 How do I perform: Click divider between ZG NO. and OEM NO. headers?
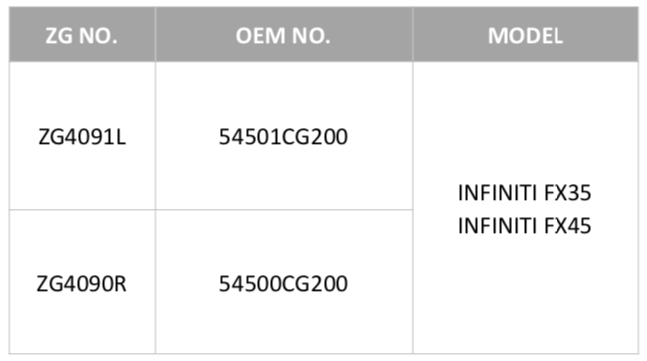coord(156,35)
